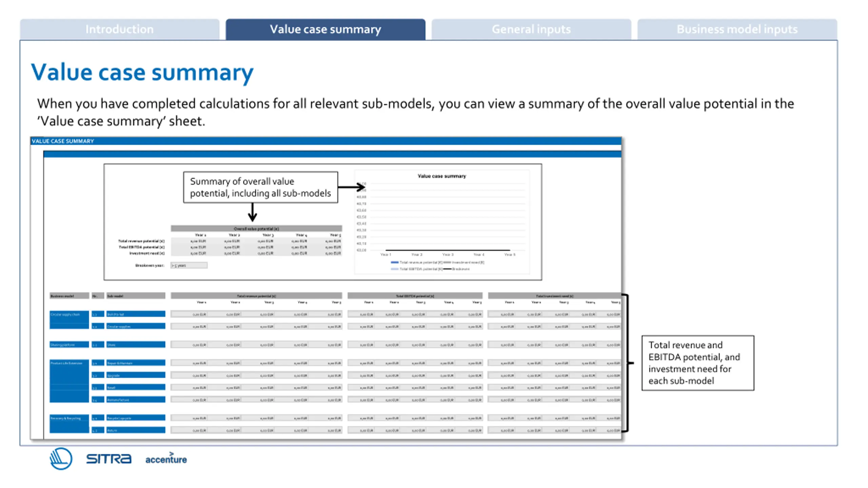The image size is (868, 488).
Task: Click the blue VALUE CASE SUMMARY sheet title bar
Action: point(326,141)
